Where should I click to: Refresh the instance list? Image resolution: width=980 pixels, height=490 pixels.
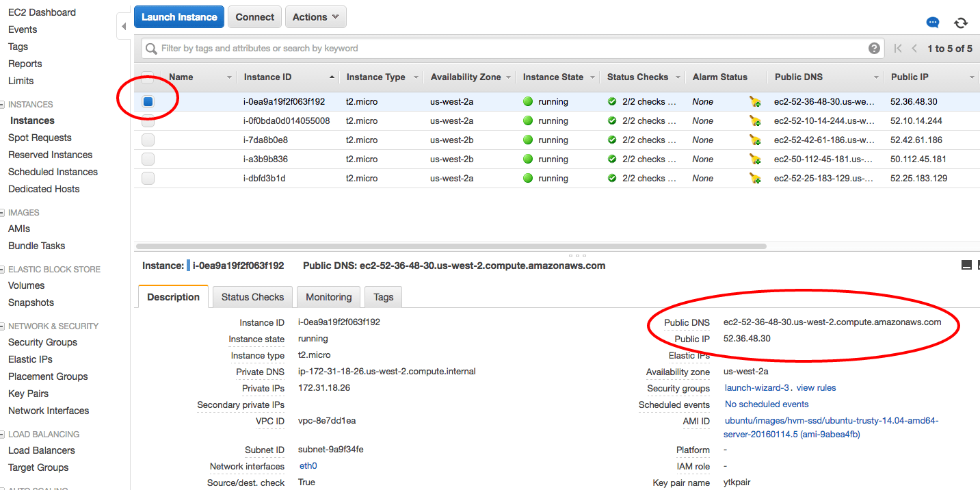tap(961, 23)
